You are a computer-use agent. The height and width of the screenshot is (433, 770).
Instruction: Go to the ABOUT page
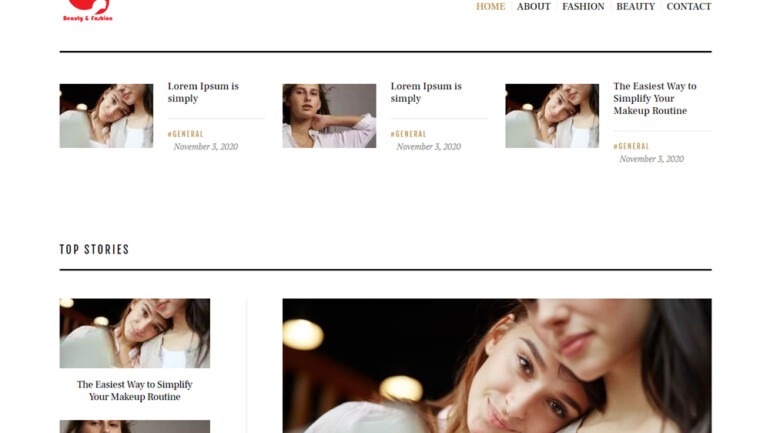[533, 7]
